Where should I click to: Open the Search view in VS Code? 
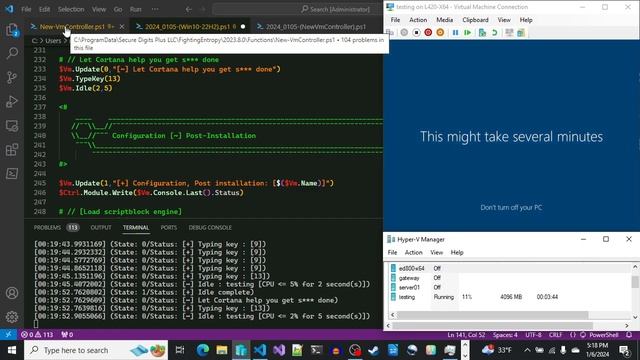tap(12, 53)
